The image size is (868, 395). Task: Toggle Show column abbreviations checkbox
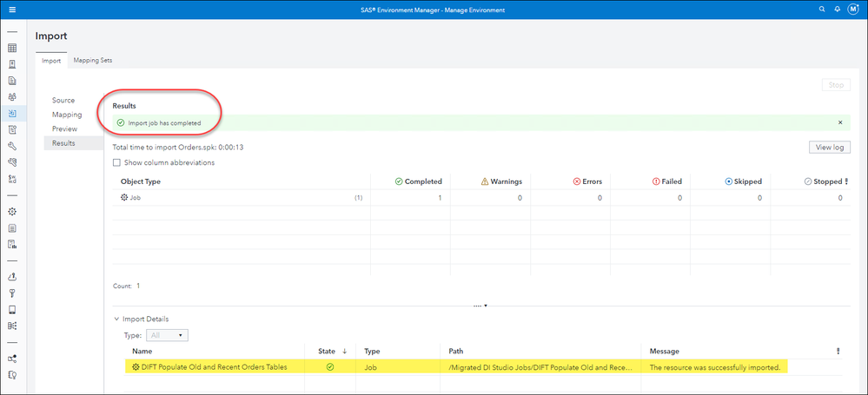click(116, 162)
